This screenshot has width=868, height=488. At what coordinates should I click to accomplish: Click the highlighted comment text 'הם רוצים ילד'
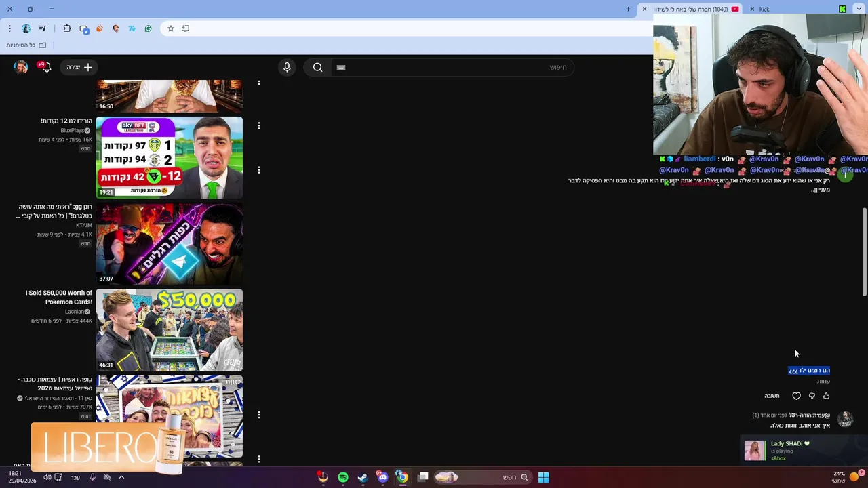(x=810, y=370)
